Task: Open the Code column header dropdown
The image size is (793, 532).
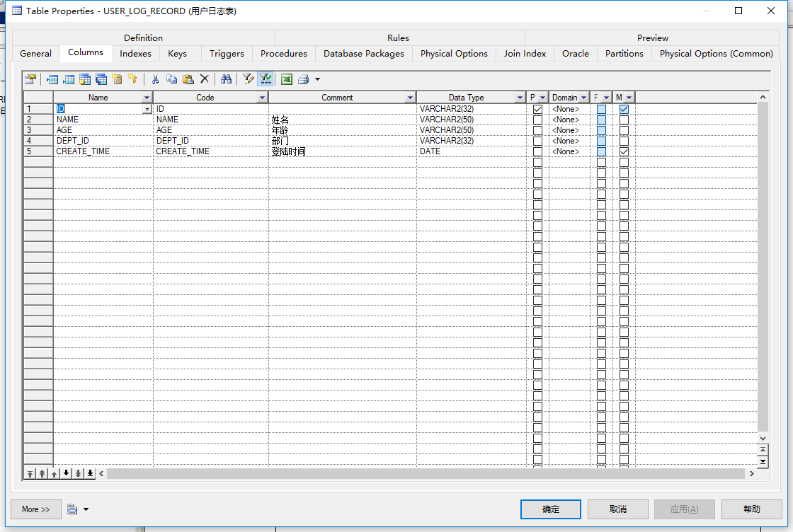Action: [x=262, y=98]
